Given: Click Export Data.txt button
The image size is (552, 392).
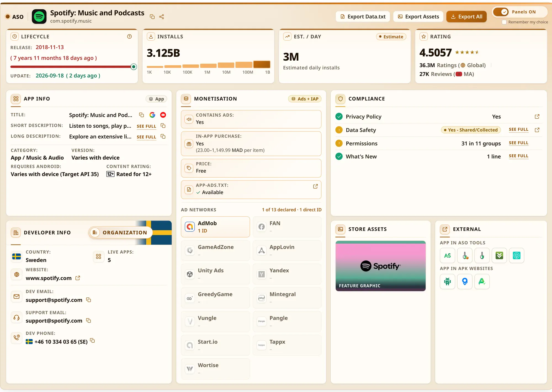Looking at the screenshot, I should point(363,17).
